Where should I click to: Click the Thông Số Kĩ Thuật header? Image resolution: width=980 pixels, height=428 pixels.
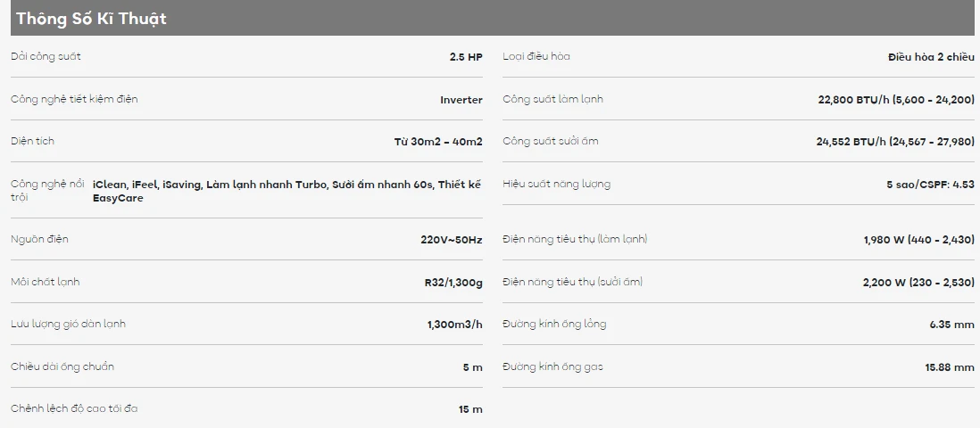91,18
